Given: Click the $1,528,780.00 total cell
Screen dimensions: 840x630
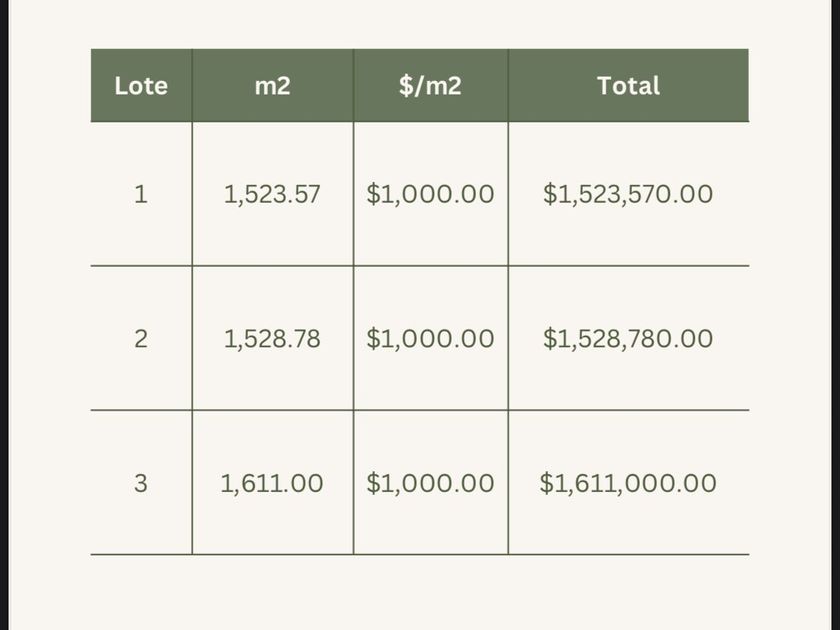Looking at the screenshot, I should click(x=628, y=338).
